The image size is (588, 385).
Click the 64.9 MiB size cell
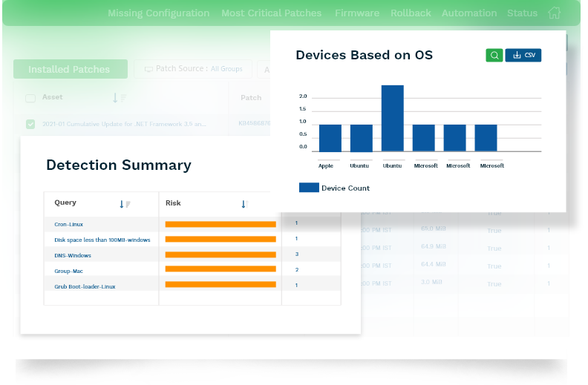434,246
